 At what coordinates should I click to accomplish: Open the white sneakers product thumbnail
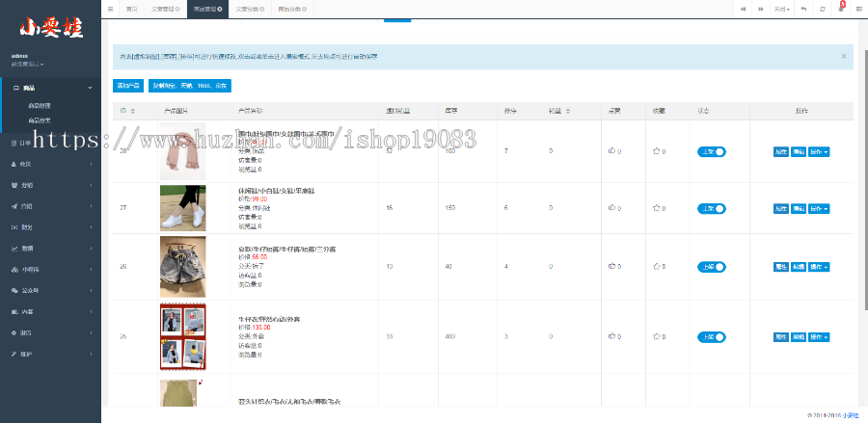point(182,208)
